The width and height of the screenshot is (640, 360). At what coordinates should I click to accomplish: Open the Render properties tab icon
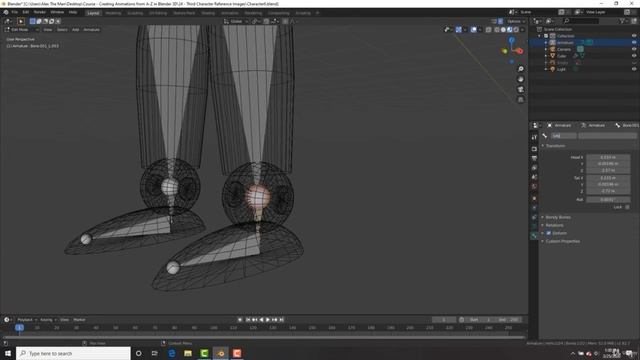point(534,149)
